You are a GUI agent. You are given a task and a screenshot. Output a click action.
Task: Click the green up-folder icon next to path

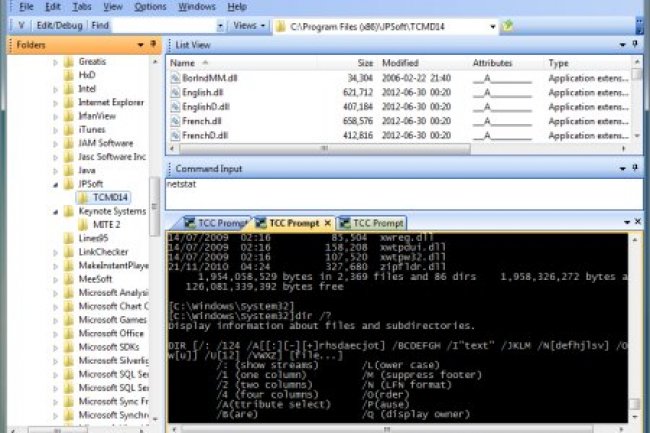click(x=507, y=26)
